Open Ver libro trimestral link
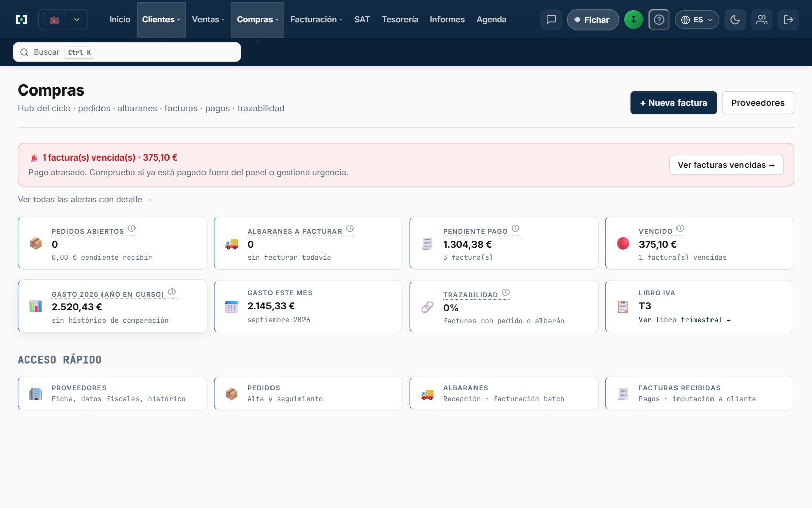Viewport: 812px width, 508px height. point(685,320)
